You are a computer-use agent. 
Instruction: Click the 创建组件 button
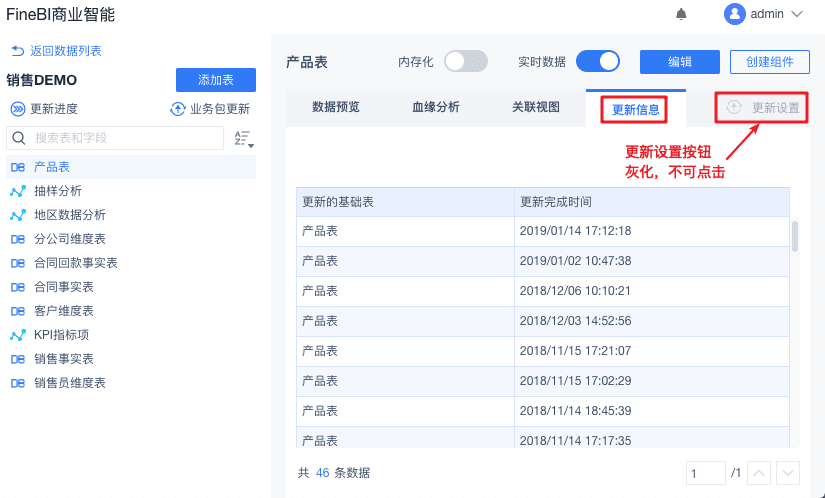769,62
